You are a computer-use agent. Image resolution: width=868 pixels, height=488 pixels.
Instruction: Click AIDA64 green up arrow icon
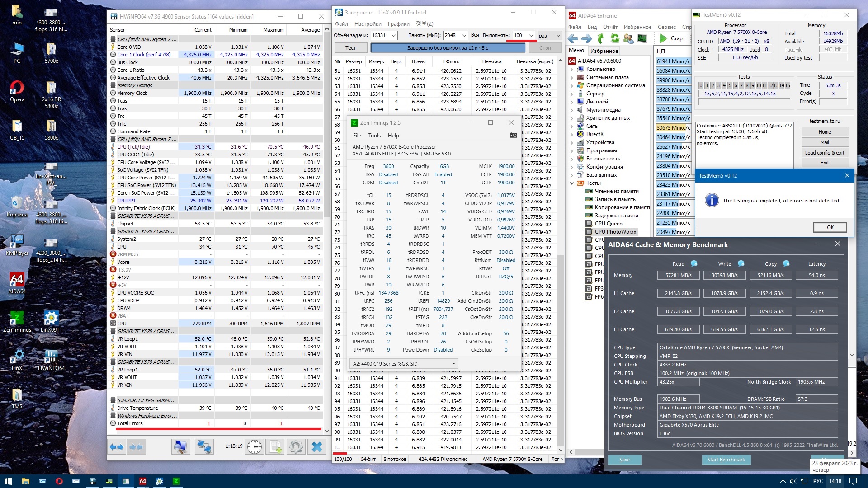coord(601,38)
